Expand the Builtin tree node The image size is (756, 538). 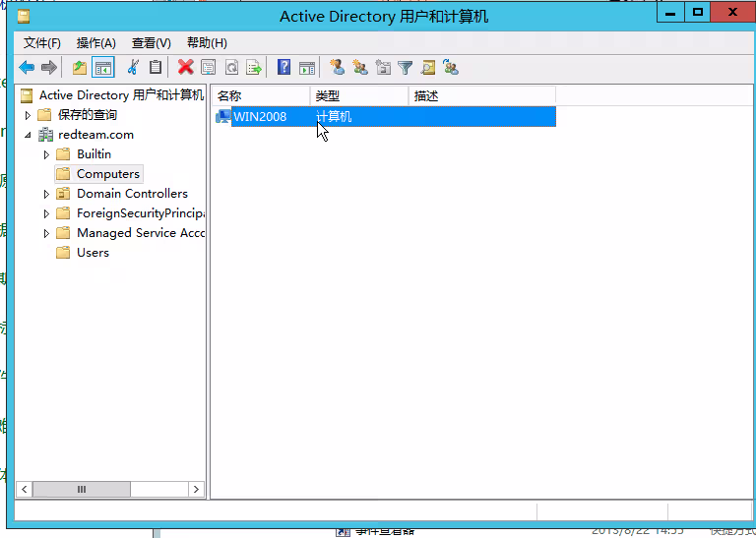[x=46, y=154]
